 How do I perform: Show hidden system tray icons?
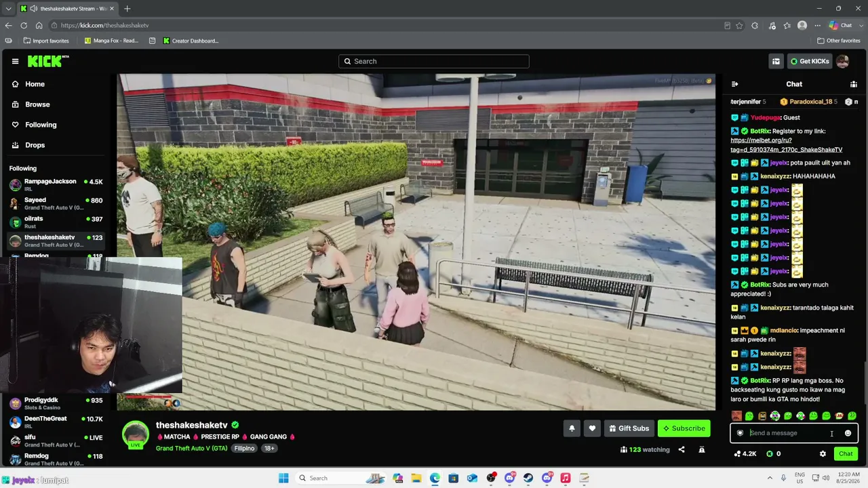point(769,478)
